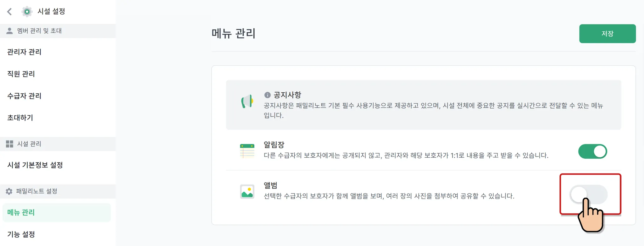This screenshot has width=644, height=246.
Task: Click the 시설 설정 gear logo icon
Action: click(x=27, y=12)
